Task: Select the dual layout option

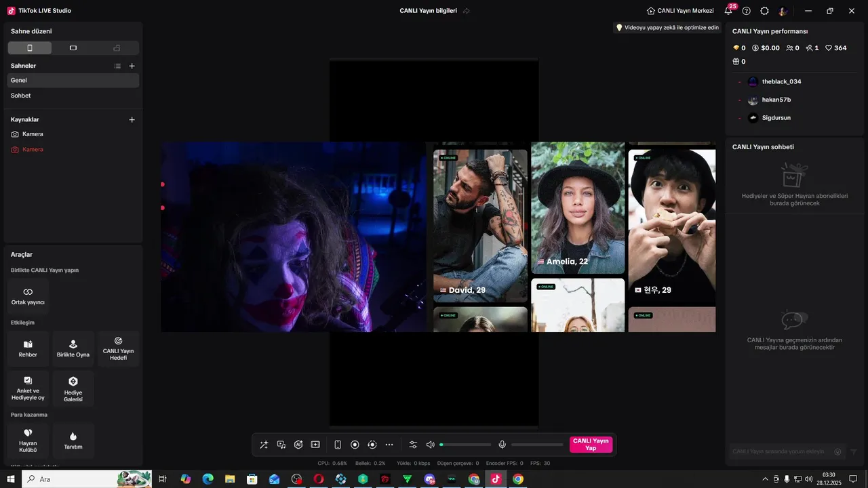Action: [x=117, y=48]
